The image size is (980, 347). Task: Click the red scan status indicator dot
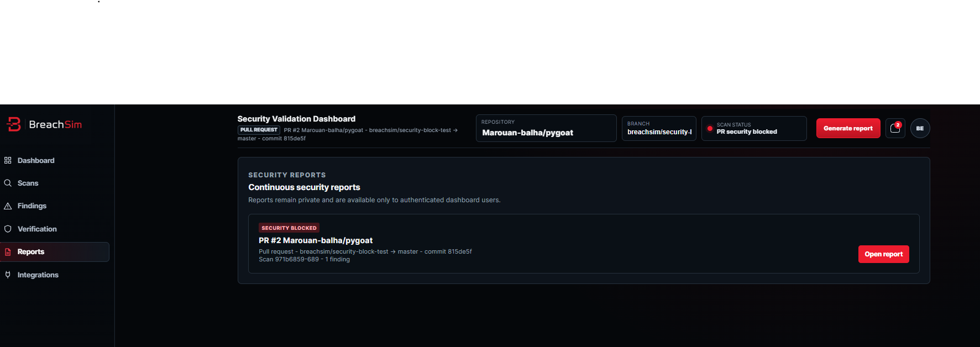710,128
